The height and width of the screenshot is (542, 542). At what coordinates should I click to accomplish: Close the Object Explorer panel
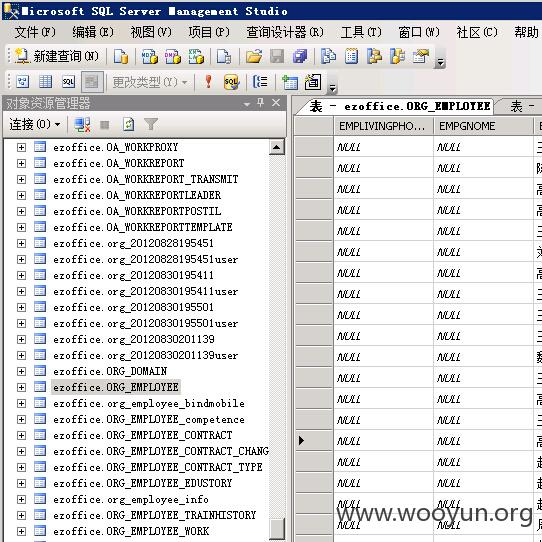pyautogui.click(x=276, y=102)
